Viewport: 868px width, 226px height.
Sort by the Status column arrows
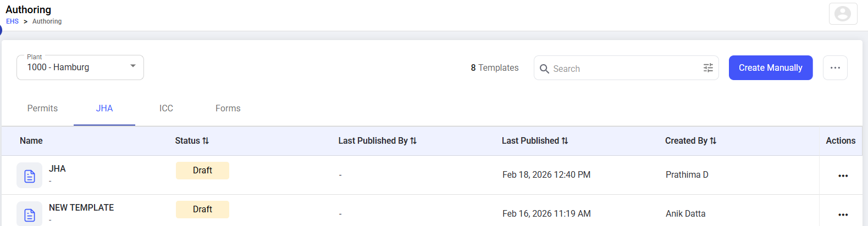pyautogui.click(x=206, y=141)
